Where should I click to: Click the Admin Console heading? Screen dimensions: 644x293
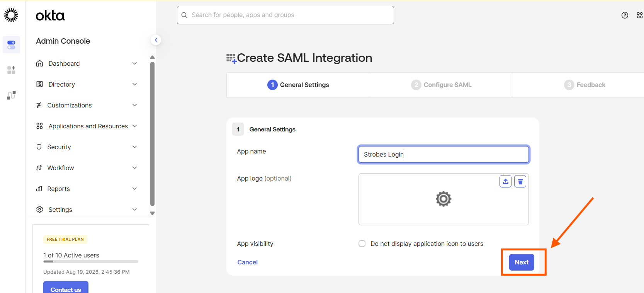pyautogui.click(x=63, y=41)
